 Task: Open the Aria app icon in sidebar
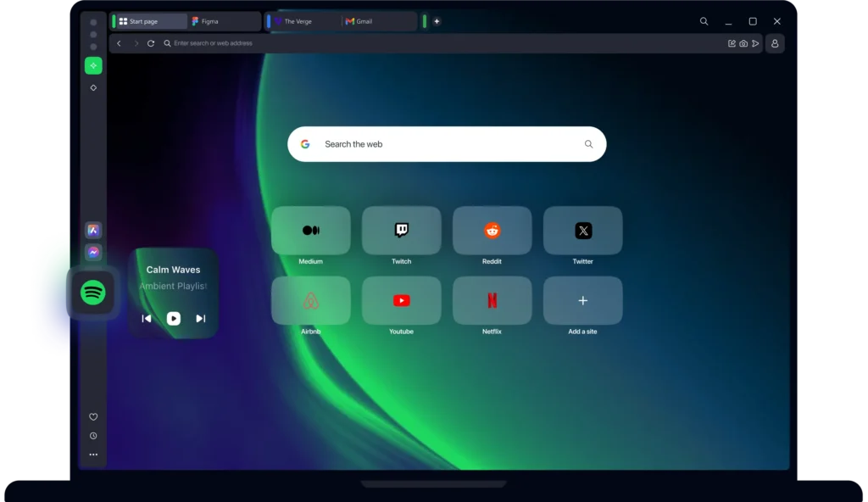click(93, 230)
